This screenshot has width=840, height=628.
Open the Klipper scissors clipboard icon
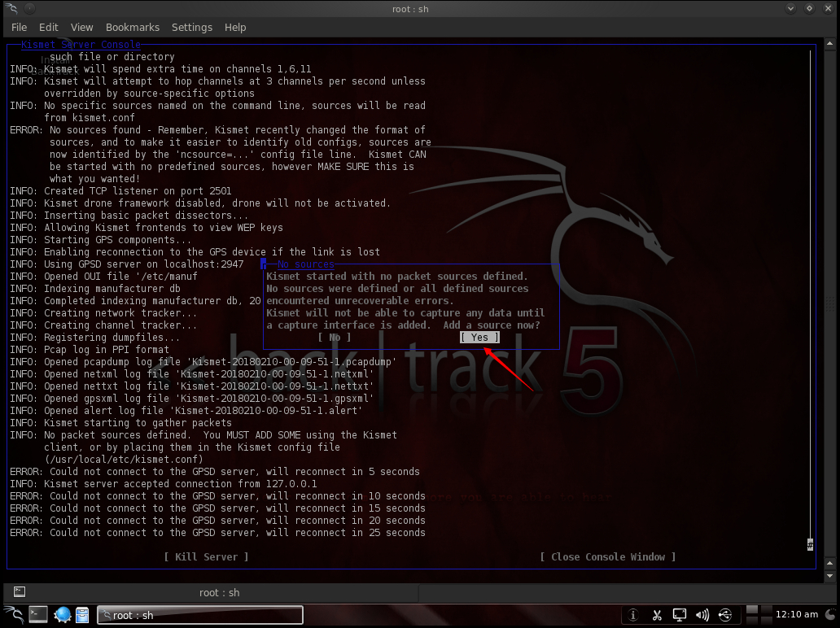[657, 615]
